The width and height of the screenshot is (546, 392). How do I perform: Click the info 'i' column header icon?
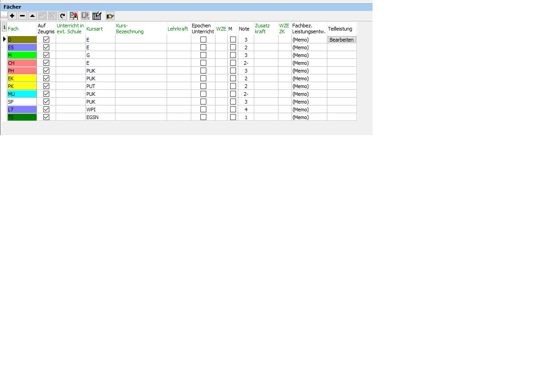click(x=4, y=27)
